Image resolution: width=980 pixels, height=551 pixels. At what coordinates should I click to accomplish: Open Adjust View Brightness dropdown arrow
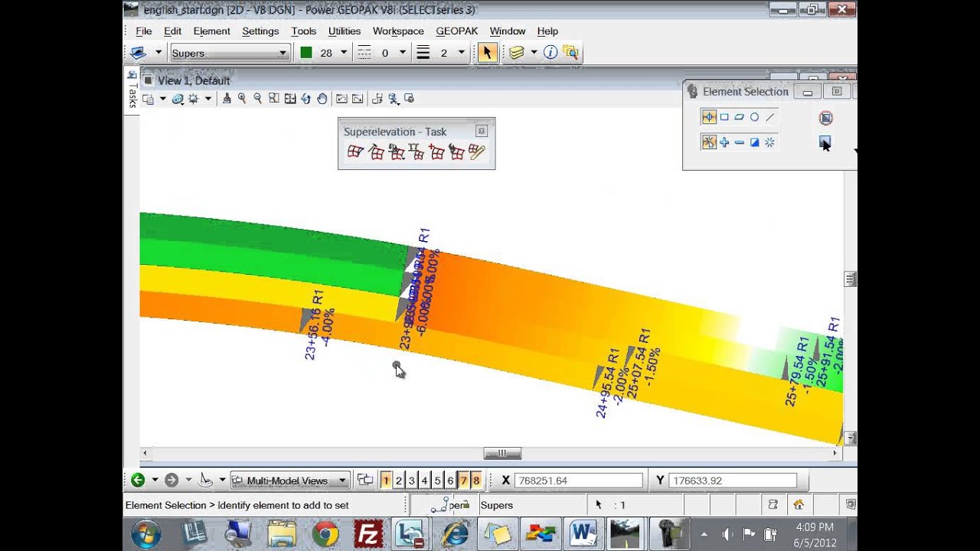207,99
